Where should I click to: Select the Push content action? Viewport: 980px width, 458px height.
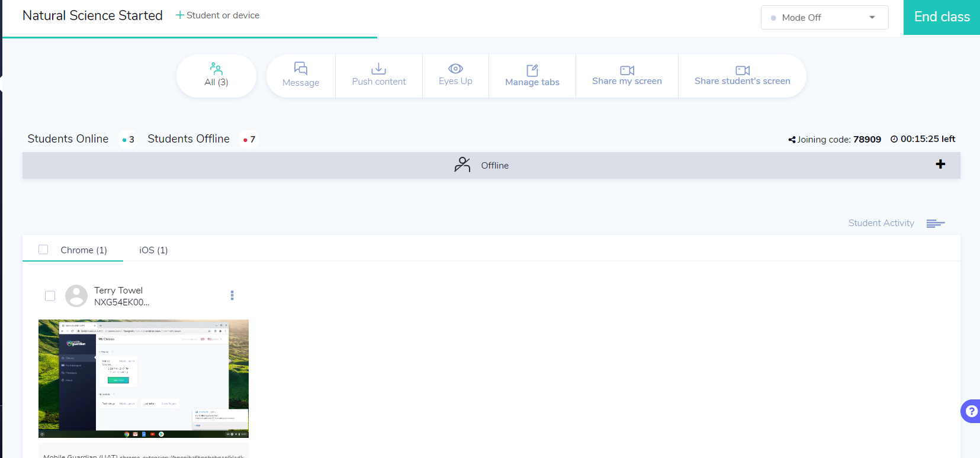379,76
